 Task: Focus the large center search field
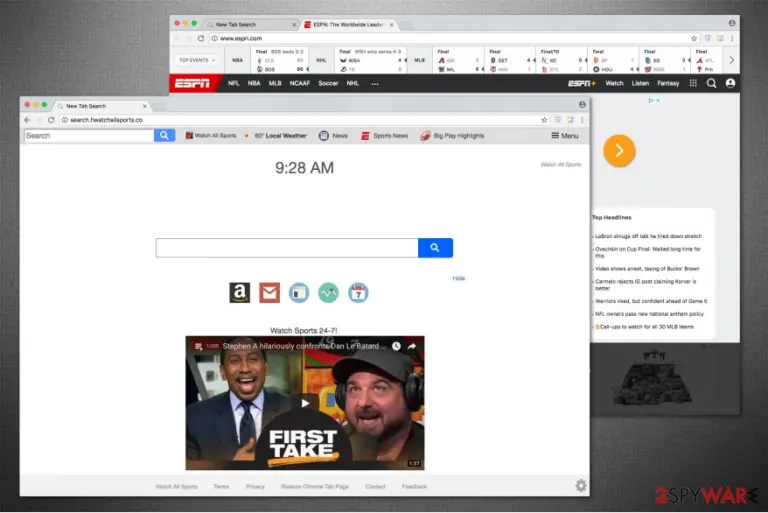(287, 248)
